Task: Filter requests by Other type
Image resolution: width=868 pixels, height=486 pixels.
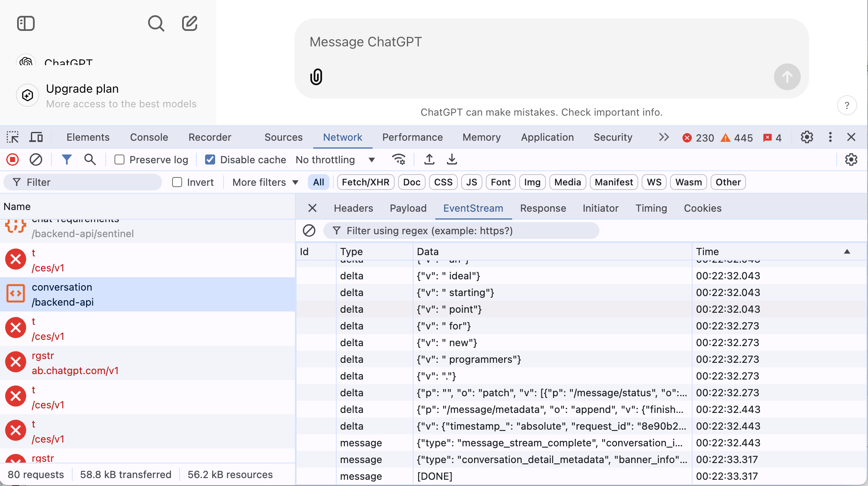Action: (728, 182)
